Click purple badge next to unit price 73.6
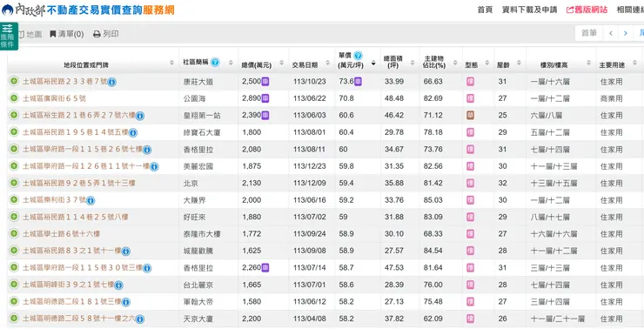 coord(359,81)
